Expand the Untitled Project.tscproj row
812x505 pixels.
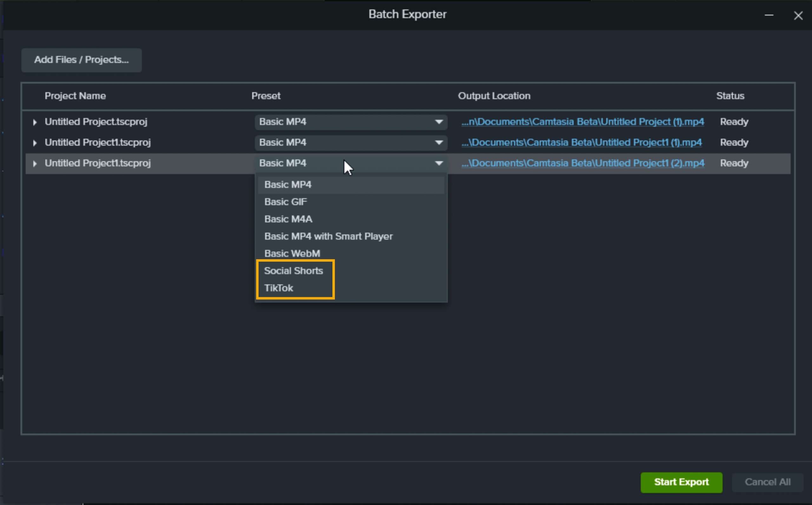coord(35,122)
